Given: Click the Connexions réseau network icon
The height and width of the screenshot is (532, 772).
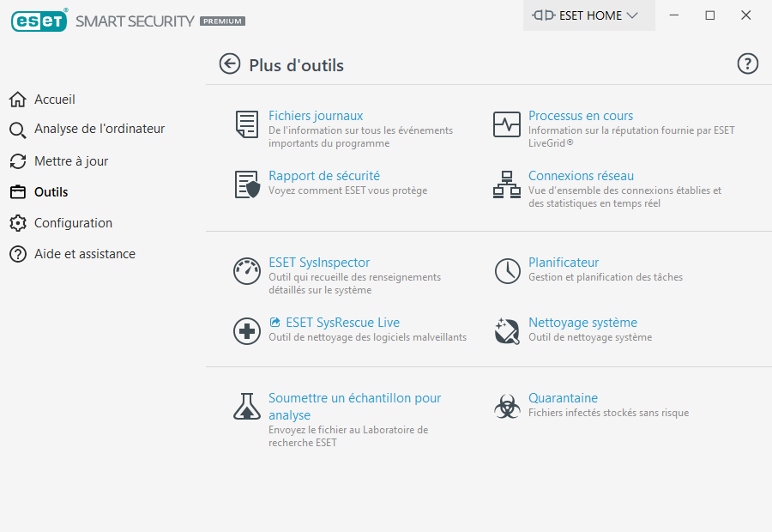Looking at the screenshot, I should (507, 184).
